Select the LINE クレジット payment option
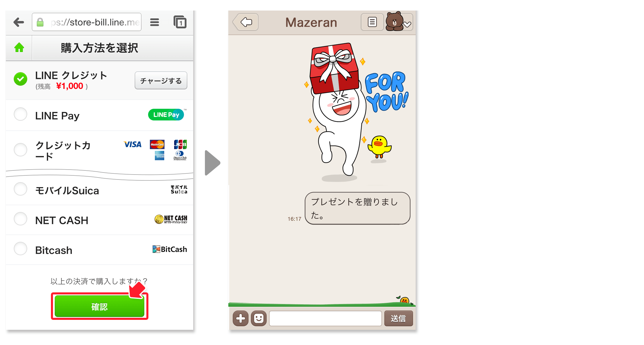This screenshot has width=644, height=345. click(x=20, y=79)
